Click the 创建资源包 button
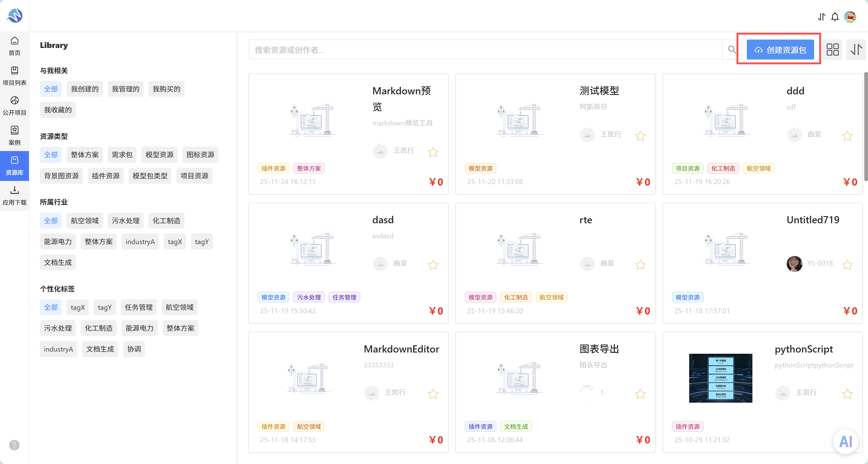 pos(780,50)
